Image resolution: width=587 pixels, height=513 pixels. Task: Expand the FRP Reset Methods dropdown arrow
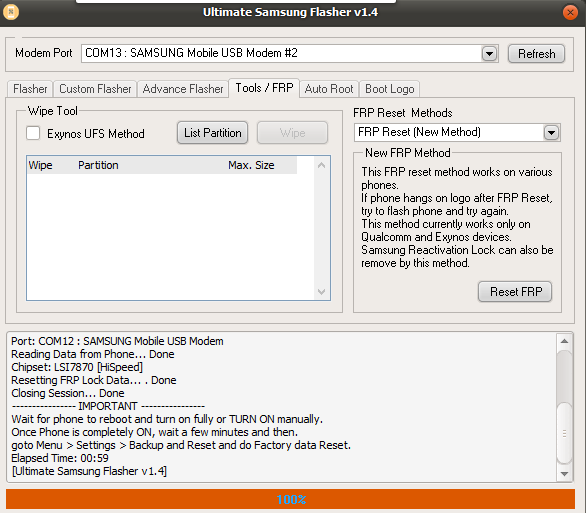pos(551,133)
